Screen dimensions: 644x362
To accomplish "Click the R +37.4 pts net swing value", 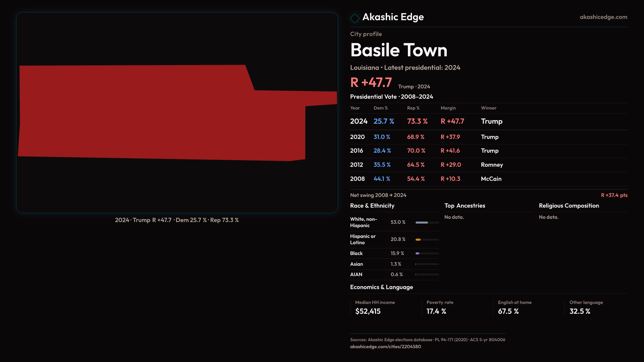I will [x=614, y=195].
